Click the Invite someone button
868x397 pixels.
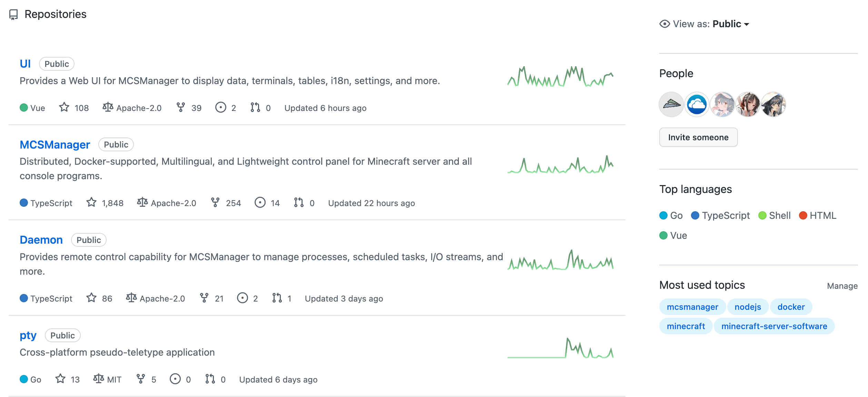pyautogui.click(x=698, y=137)
